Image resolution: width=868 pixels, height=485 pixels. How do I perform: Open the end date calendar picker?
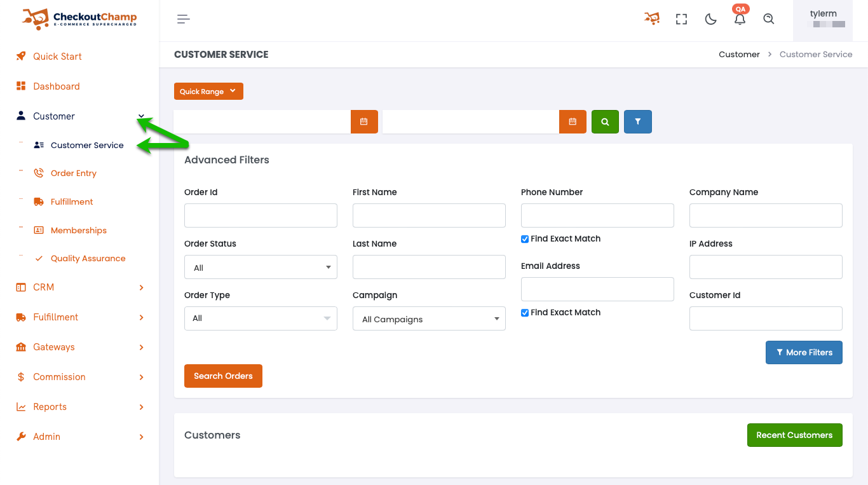click(x=573, y=121)
